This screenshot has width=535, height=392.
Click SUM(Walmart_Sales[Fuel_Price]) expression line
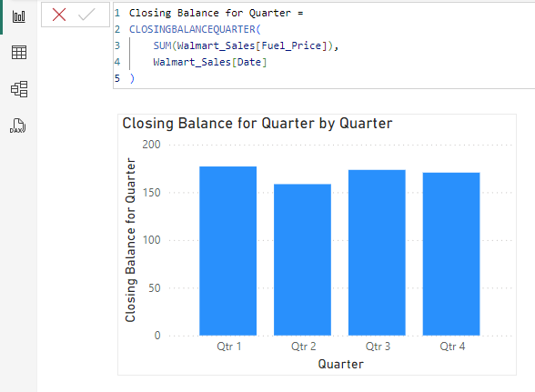246,45
